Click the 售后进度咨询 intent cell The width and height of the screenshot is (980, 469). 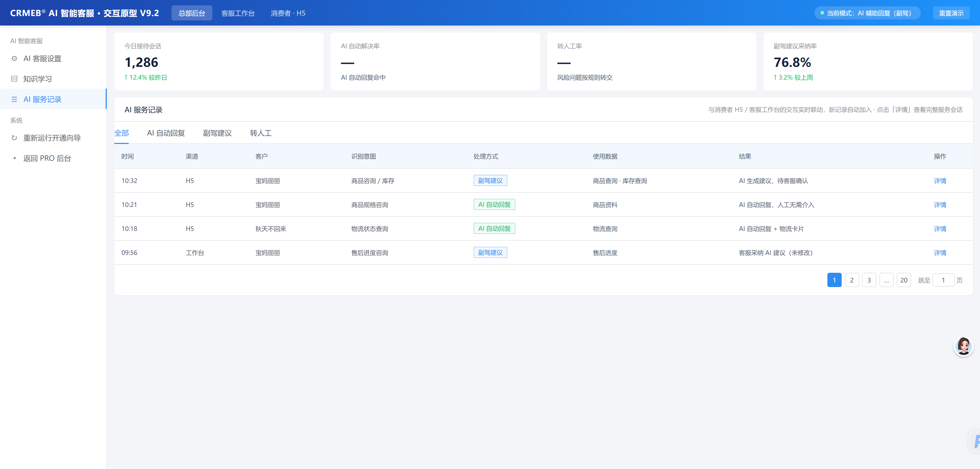[x=369, y=253]
